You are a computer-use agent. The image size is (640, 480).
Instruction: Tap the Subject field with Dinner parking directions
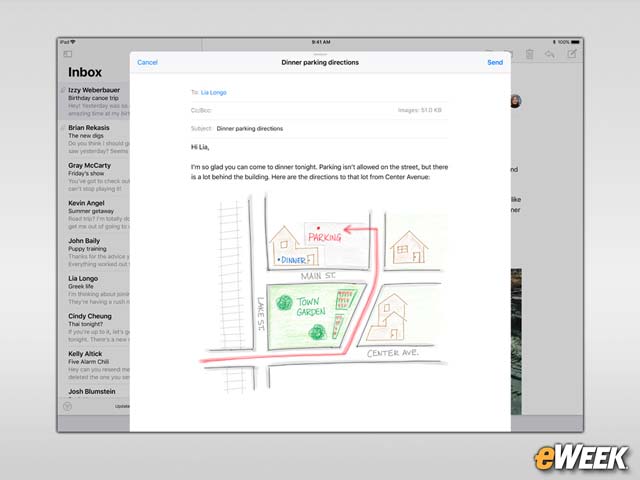(x=319, y=129)
